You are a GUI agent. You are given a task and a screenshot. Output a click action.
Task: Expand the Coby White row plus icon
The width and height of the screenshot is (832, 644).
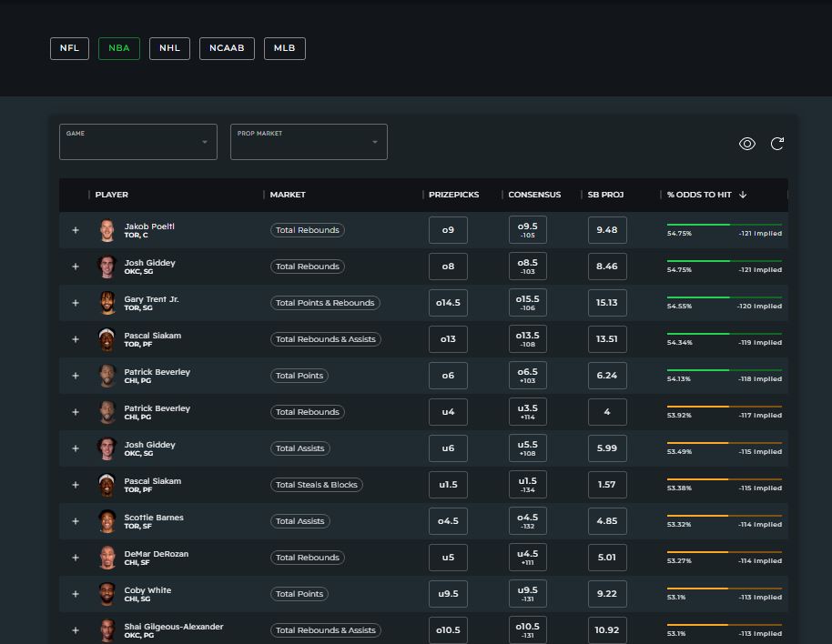pyautogui.click(x=76, y=594)
